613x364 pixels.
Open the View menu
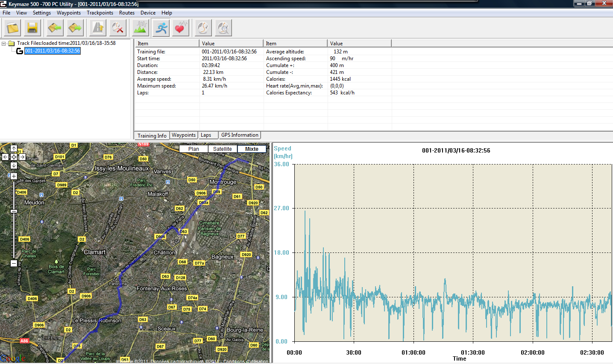click(x=21, y=13)
